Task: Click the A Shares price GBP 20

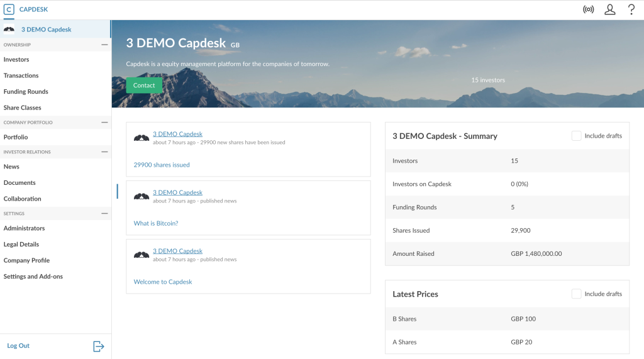Action: coord(521,342)
